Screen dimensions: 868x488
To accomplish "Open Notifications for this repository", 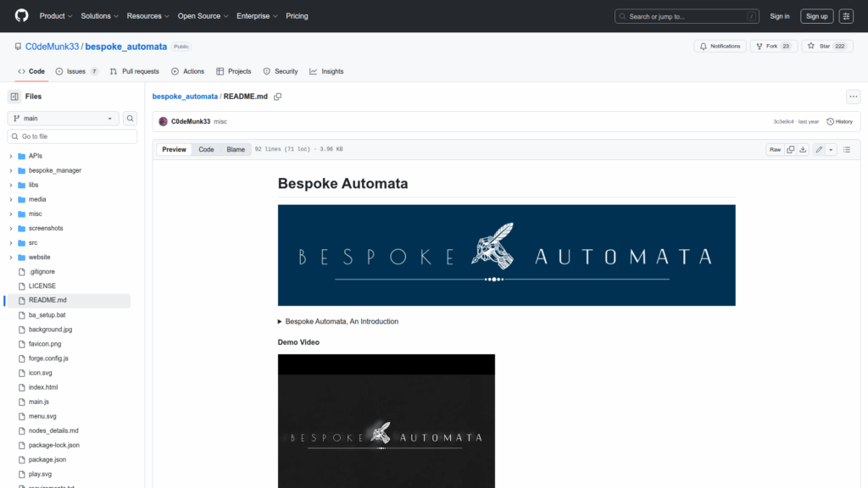I will [x=720, y=47].
